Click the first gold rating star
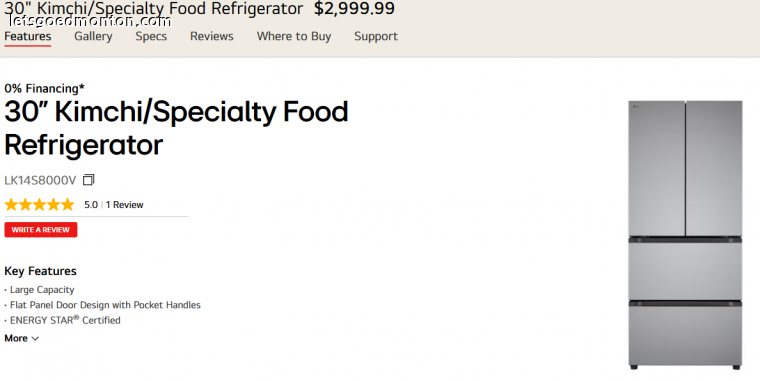 11,205
